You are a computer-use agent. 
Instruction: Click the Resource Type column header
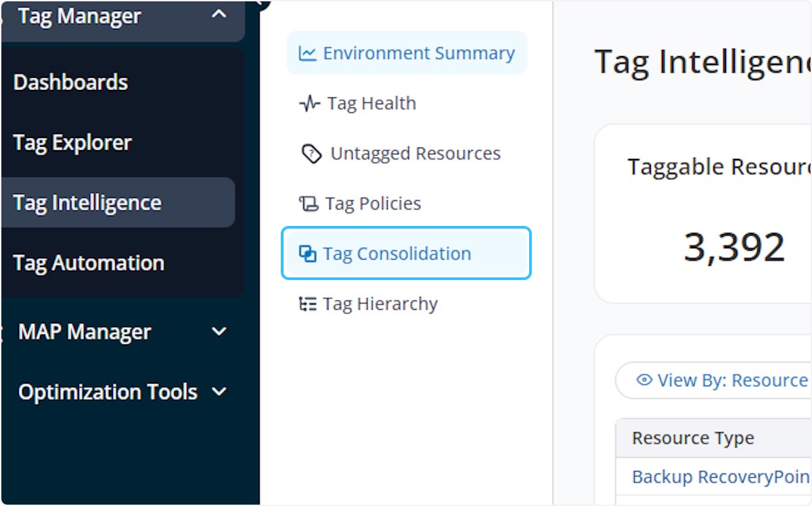[x=693, y=438]
